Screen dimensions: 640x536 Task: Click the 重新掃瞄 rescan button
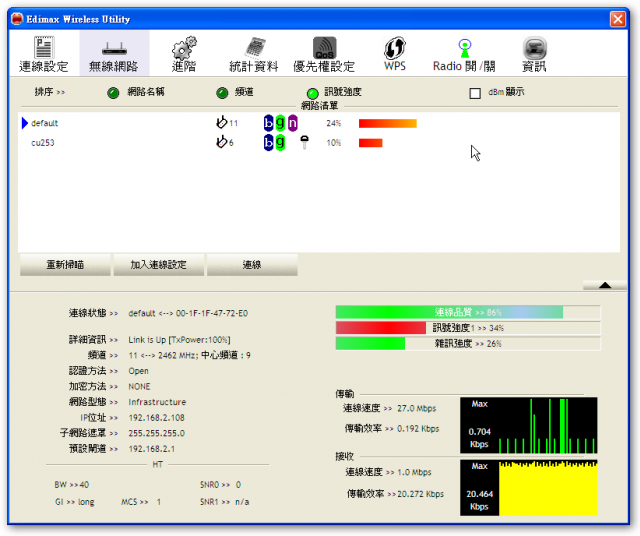pos(65,265)
